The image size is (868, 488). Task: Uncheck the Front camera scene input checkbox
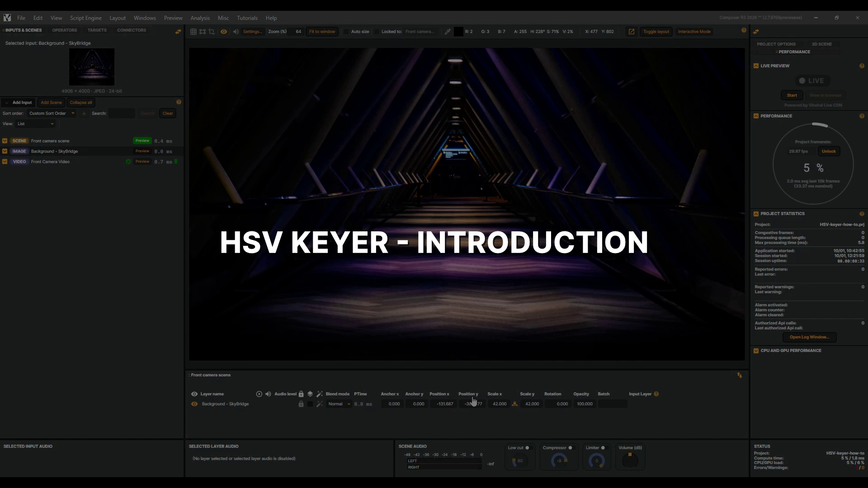[x=5, y=141]
